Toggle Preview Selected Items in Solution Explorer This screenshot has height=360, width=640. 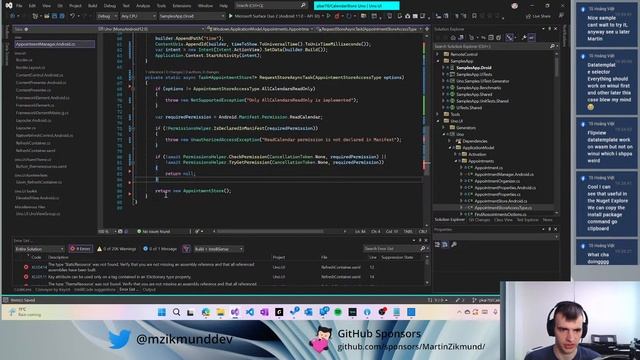tap(531, 38)
